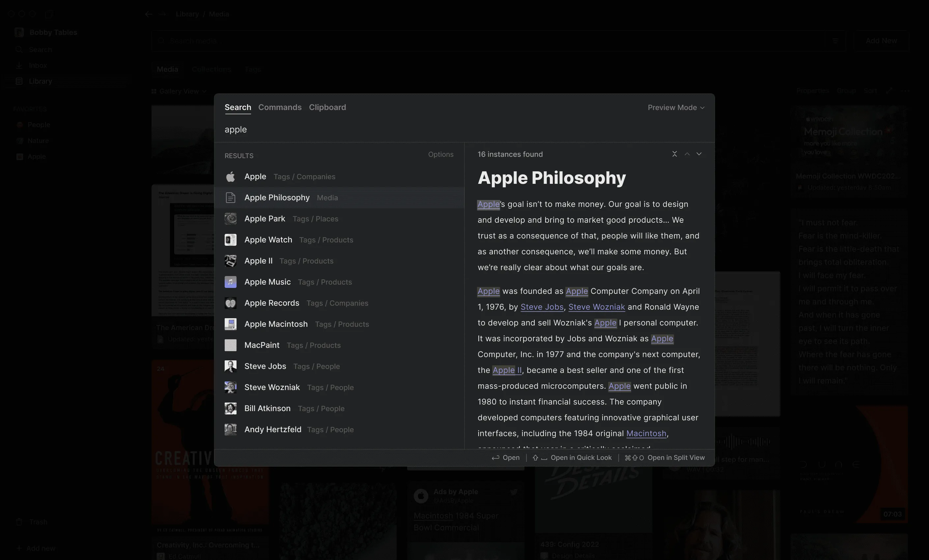The image size is (929, 560).
Task: Follow the Steve Jobs link in preview
Action: [542, 307]
